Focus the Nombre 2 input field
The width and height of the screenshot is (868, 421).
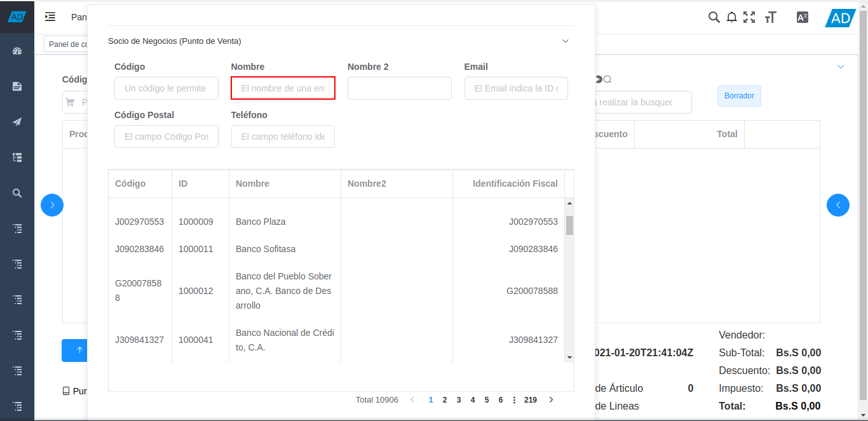point(400,88)
